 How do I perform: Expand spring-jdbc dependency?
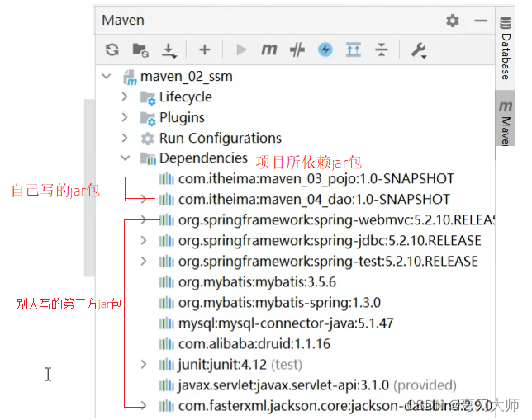pyautogui.click(x=144, y=240)
